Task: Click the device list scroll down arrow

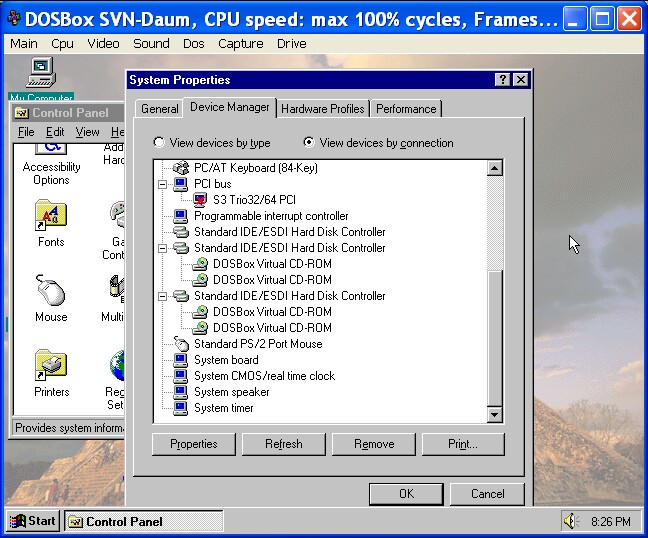Action: (494, 414)
